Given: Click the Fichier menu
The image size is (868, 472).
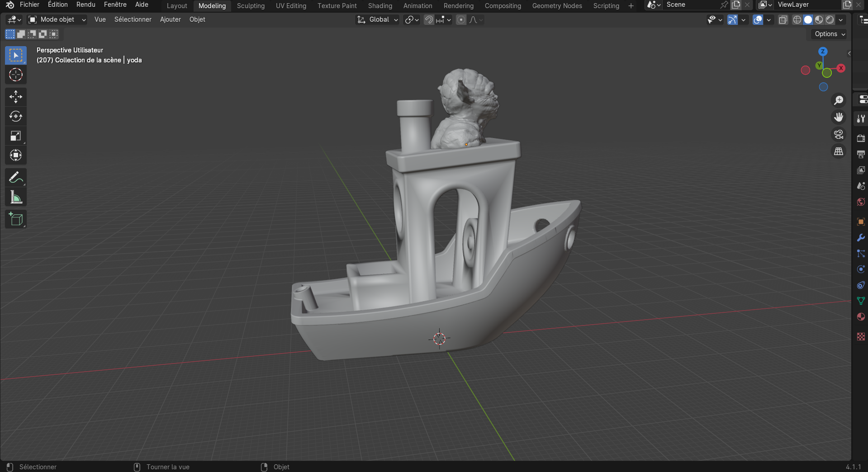Looking at the screenshot, I should coord(29,5).
